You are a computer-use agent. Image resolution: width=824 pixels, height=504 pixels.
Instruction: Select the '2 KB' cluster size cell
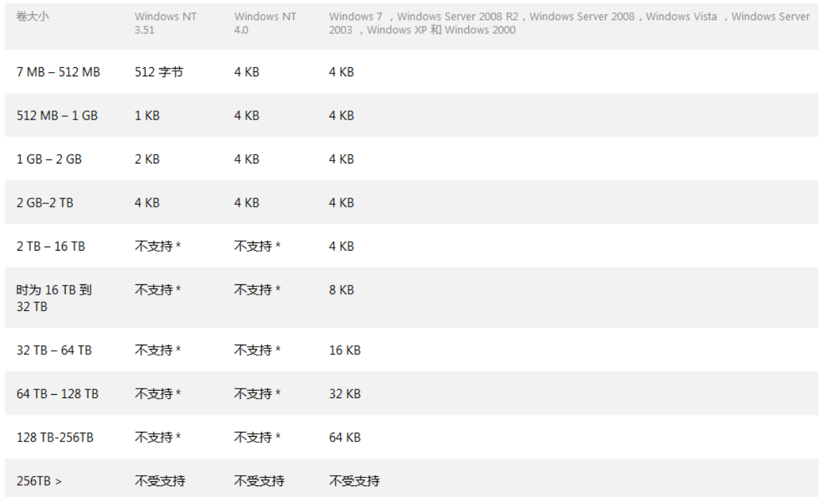click(x=147, y=159)
